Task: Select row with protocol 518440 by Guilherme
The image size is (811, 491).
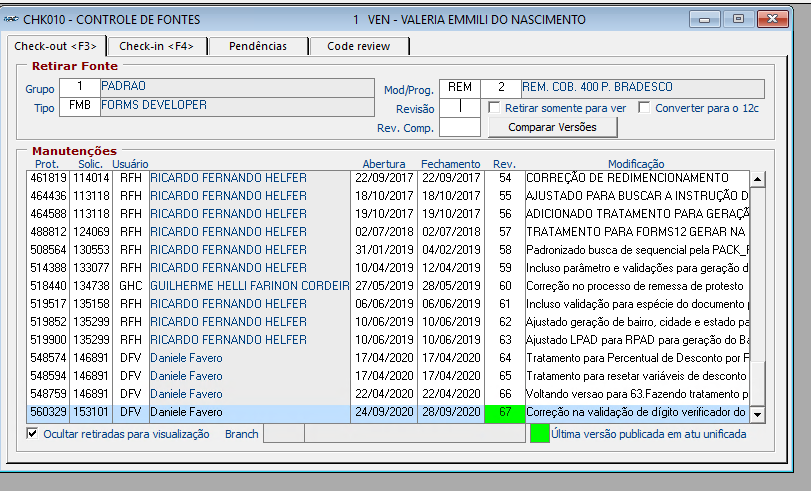Action: [387, 286]
